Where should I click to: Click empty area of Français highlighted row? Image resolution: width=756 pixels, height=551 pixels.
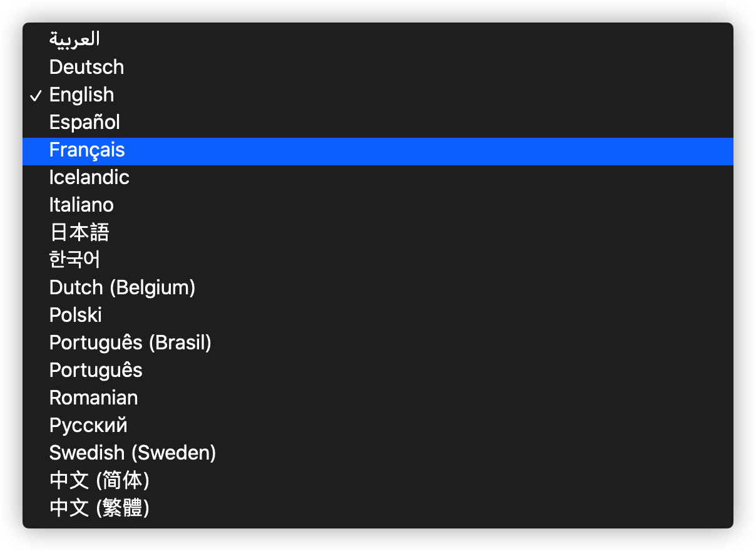(438, 152)
